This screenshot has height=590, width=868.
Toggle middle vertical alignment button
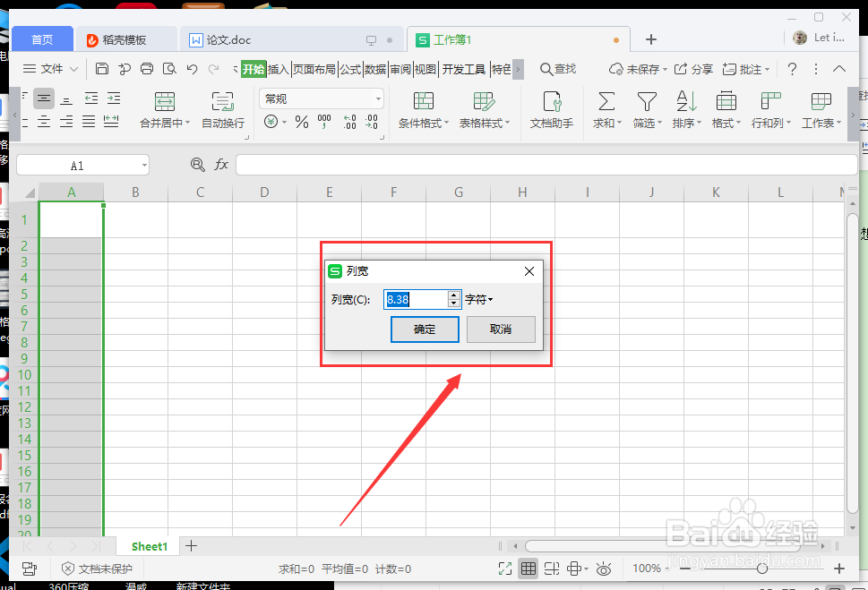(x=44, y=98)
